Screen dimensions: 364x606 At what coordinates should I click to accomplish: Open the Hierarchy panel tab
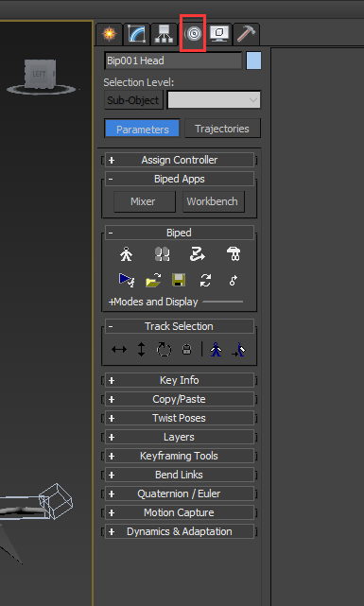tap(164, 34)
